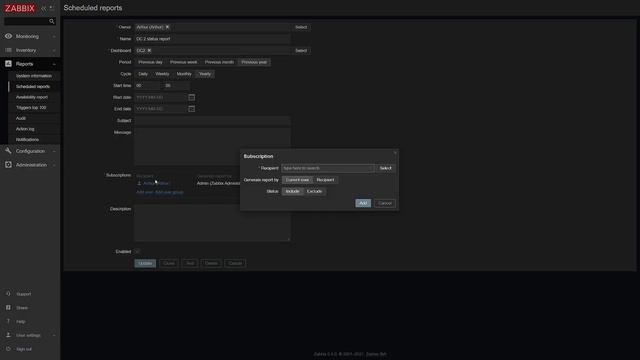The width and height of the screenshot is (640, 360).
Task: Open Audit menu item
Action: (21, 118)
